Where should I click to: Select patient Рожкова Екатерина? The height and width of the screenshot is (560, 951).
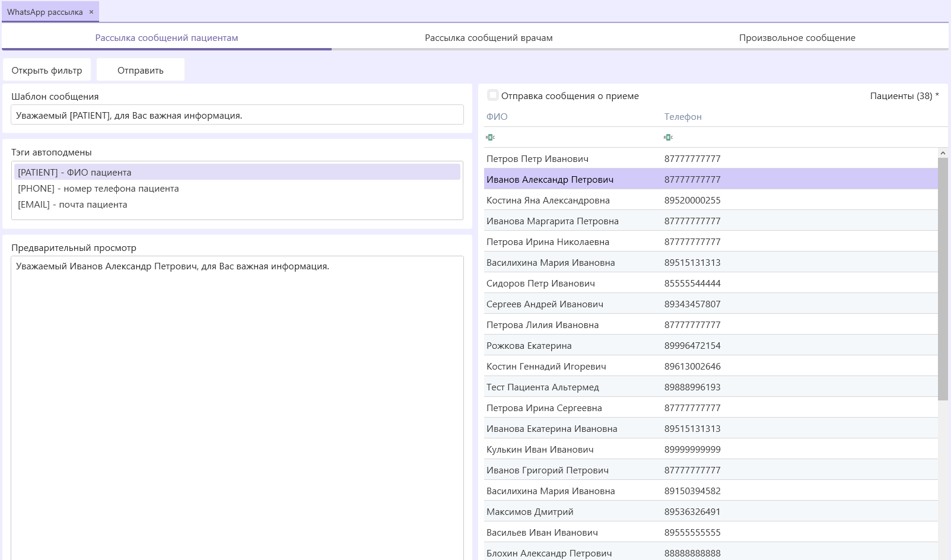point(711,345)
